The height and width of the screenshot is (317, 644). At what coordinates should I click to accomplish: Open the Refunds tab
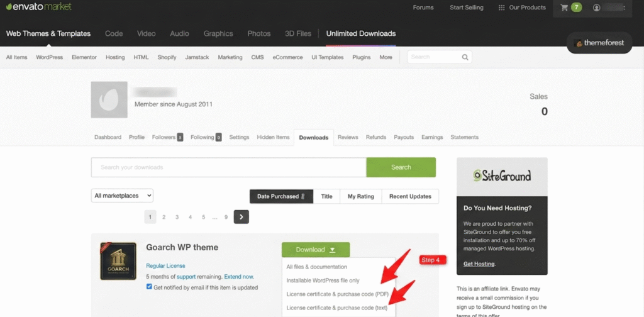pos(376,137)
